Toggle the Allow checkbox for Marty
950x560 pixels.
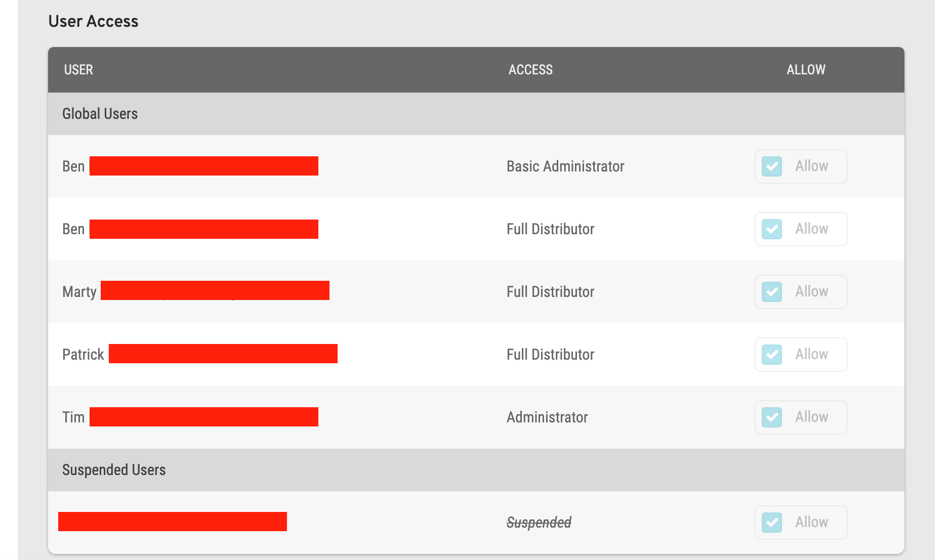pos(772,292)
